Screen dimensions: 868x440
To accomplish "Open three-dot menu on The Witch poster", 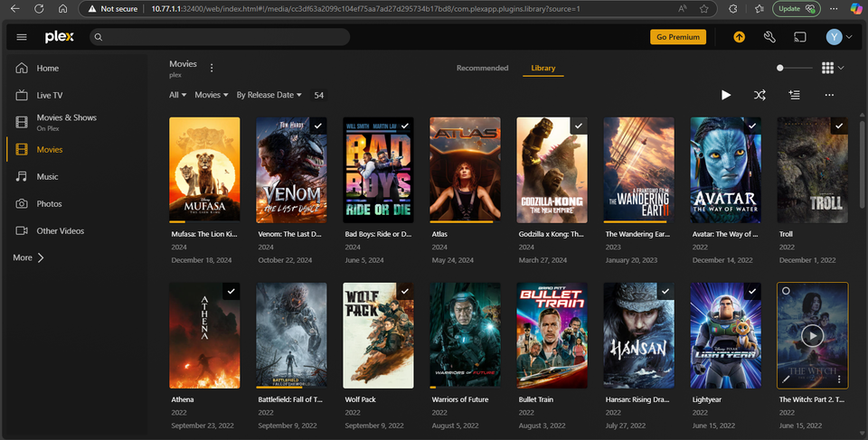I will [839, 379].
